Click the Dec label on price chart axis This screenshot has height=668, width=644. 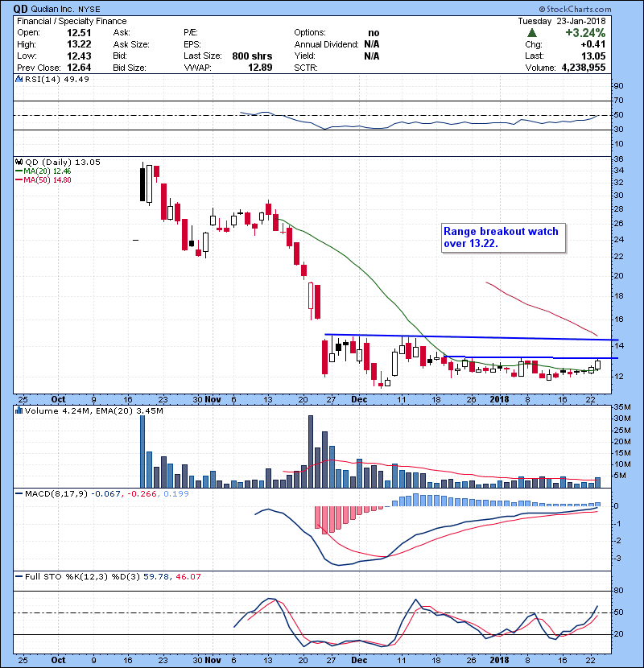[x=359, y=399]
